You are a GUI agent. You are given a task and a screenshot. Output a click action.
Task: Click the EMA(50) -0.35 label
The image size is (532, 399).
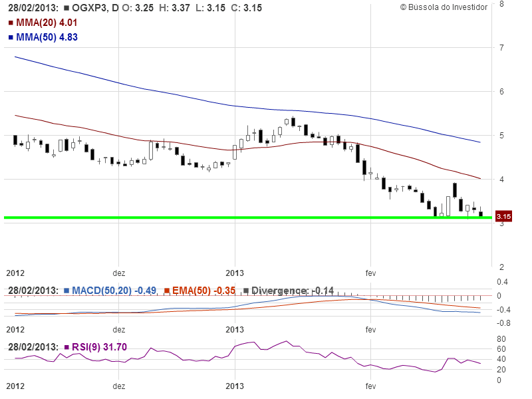(x=204, y=291)
